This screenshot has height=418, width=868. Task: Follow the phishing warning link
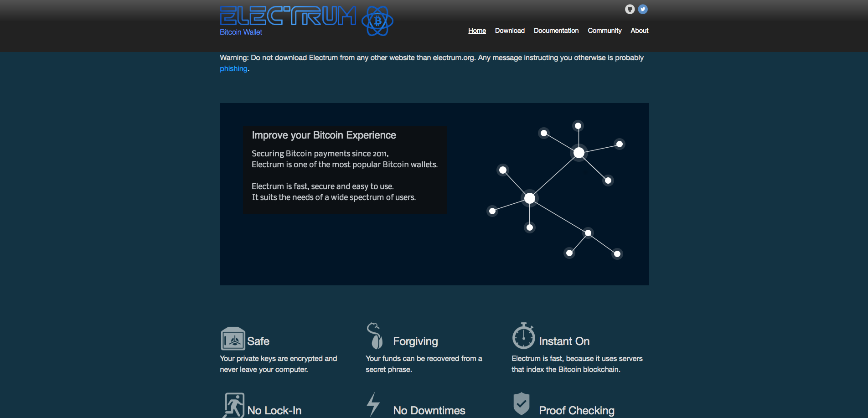coord(233,69)
